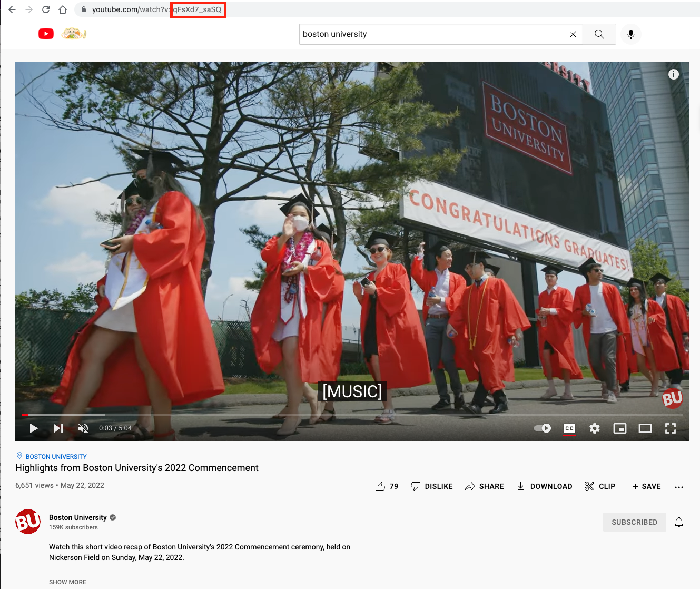Play the video
The width and height of the screenshot is (700, 589).
(x=33, y=428)
